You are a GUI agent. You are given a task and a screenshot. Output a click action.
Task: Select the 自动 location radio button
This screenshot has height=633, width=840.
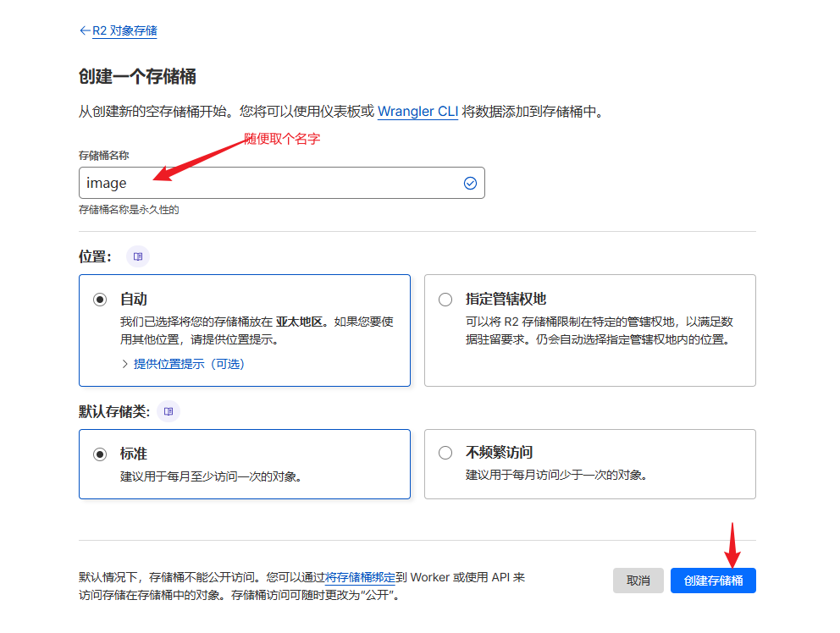coord(100,300)
